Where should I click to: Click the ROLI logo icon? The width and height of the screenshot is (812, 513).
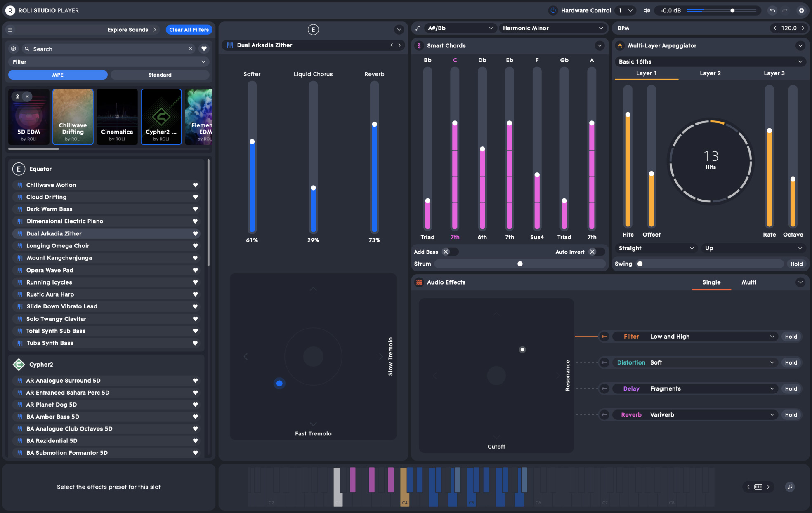tap(10, 10)
